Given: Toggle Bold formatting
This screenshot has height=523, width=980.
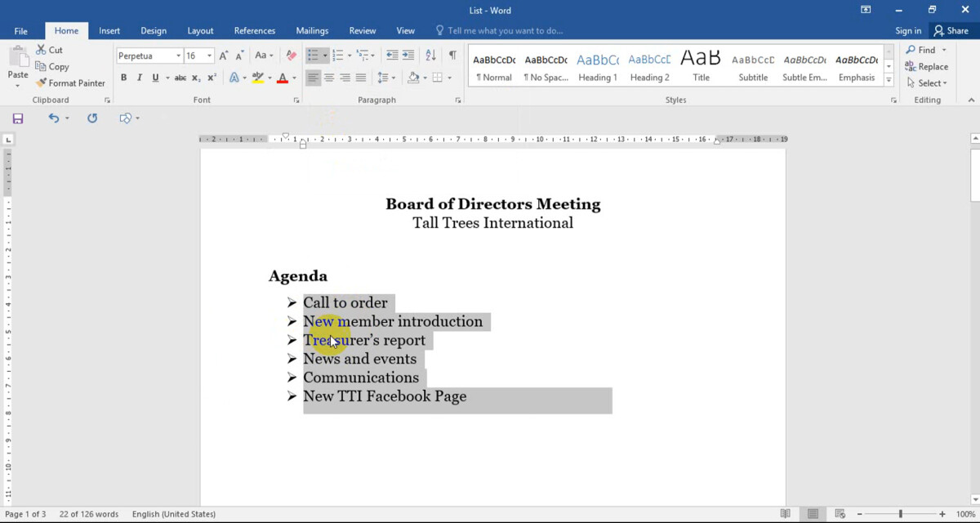Looking at the screenshot, I should (x=123, y=78).
